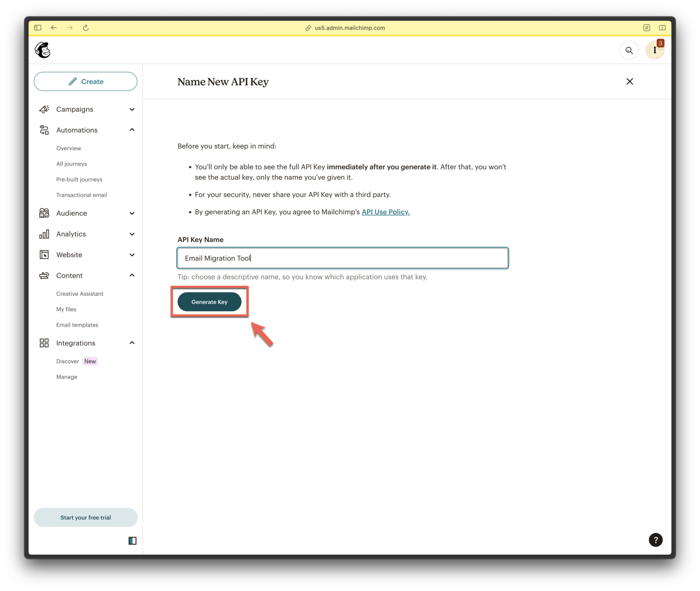This screenshot has height=591, width=700.
Task: Click the Mailchimp Freddie logo
Action: [42, 50]
